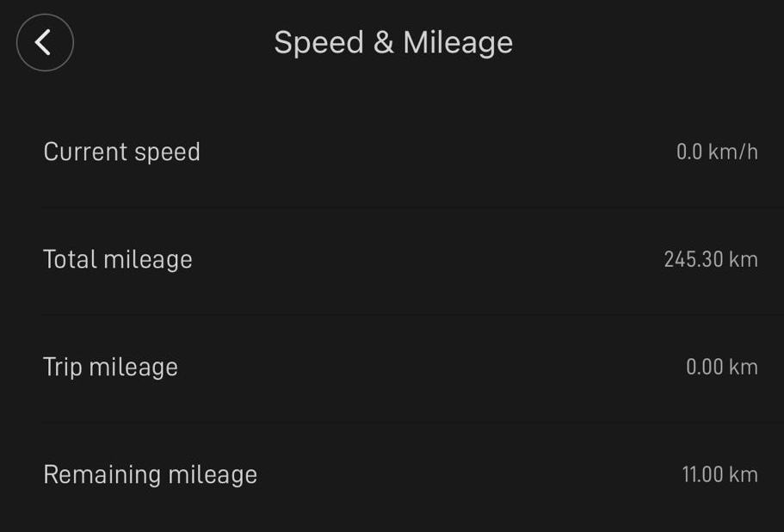Click the ampersand in the header title

pyautogui.click(x=383, y=42)
